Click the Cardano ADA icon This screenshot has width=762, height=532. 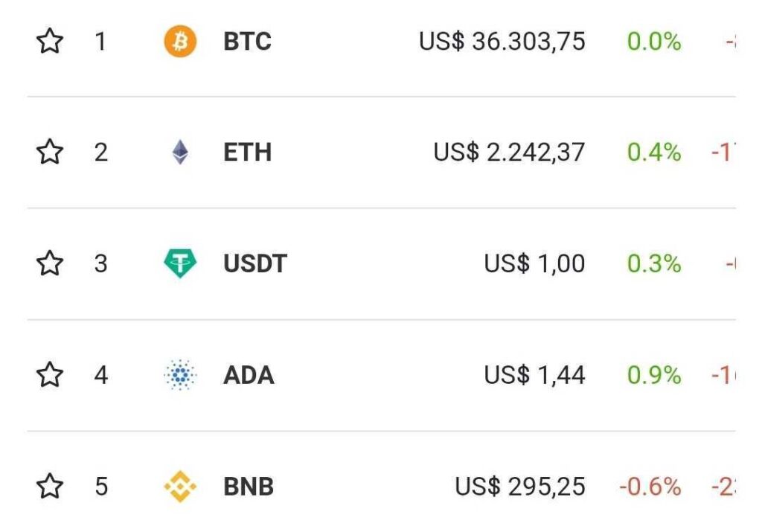(180, 375)
